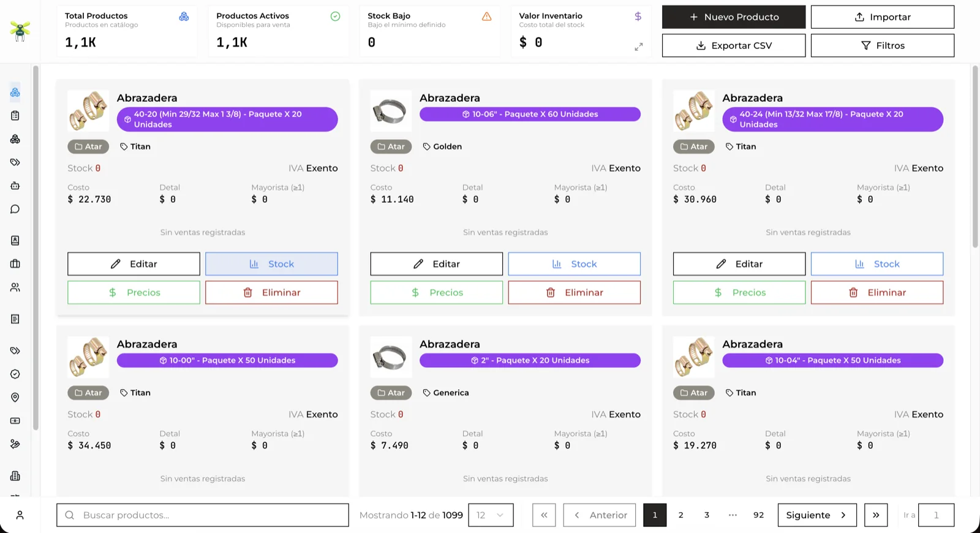Open the briefcase icon in sidebar

[x=15, y=264]
